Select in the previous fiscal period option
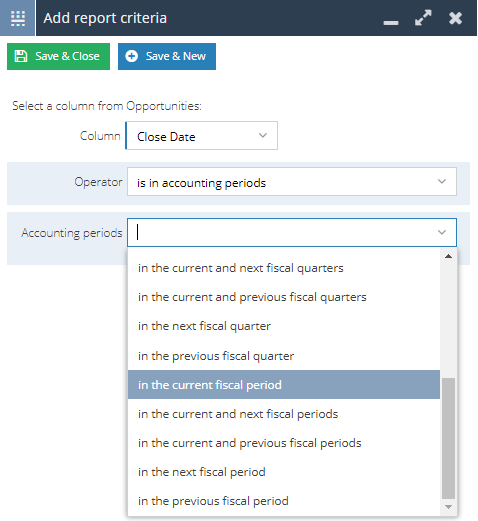 click(x=284, y=501)
